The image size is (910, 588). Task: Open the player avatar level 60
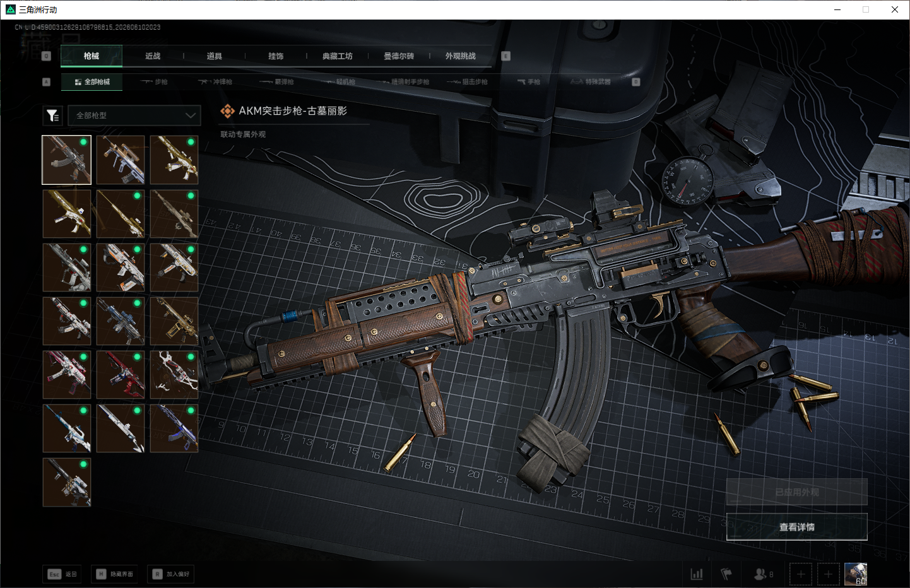pyautogui.click(x=856, y=574)
